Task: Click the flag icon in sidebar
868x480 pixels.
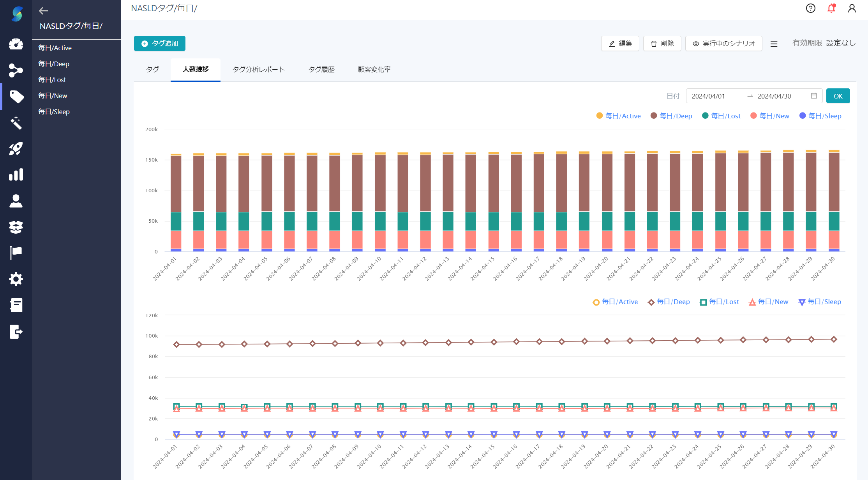Action: point(16,253)
